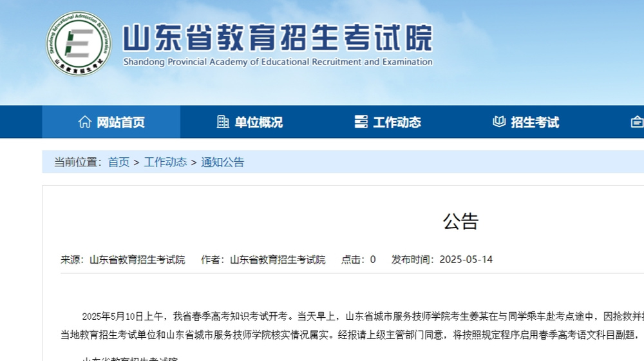Screen dimensions: 644x361
Task: Go to 首页 via breadcrumb link
Action: pos(118,162)
